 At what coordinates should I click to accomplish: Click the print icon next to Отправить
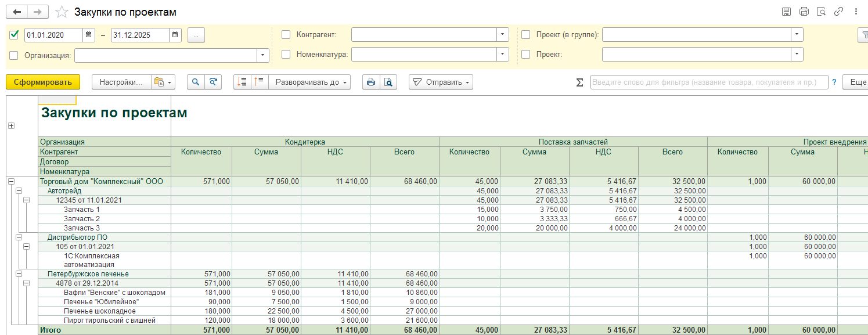tap(370, 82)
